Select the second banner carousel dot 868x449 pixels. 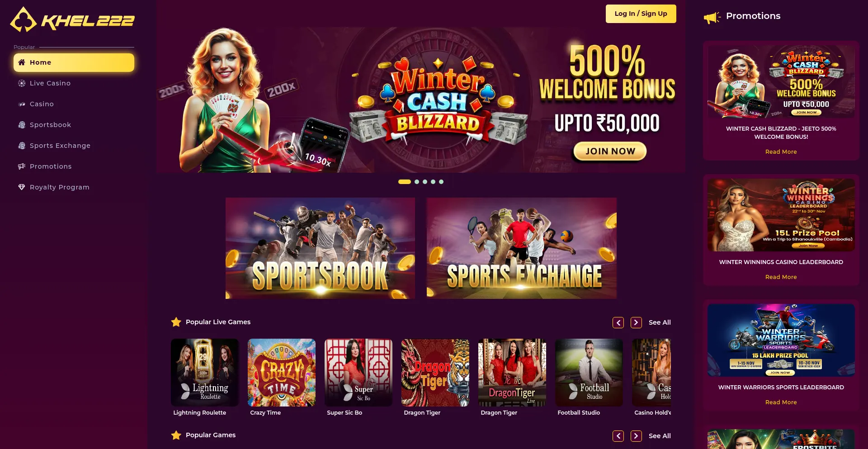coord(417,182)
